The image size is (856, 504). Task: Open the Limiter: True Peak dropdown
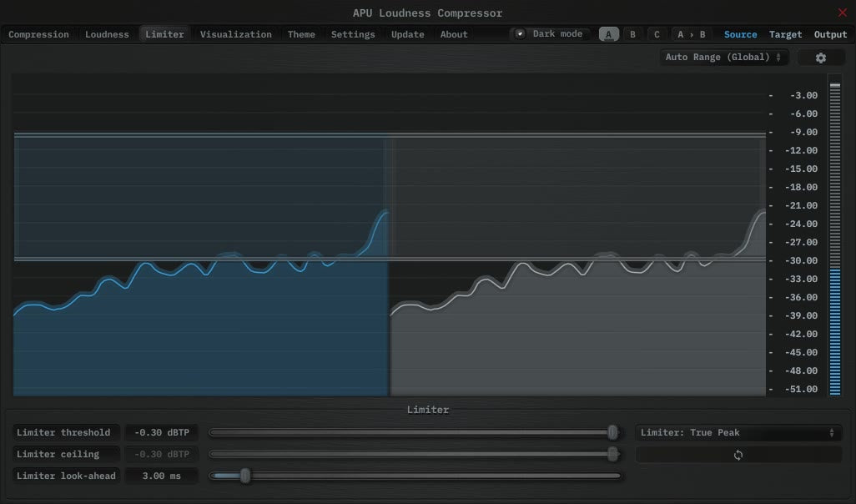click(738, 432)
